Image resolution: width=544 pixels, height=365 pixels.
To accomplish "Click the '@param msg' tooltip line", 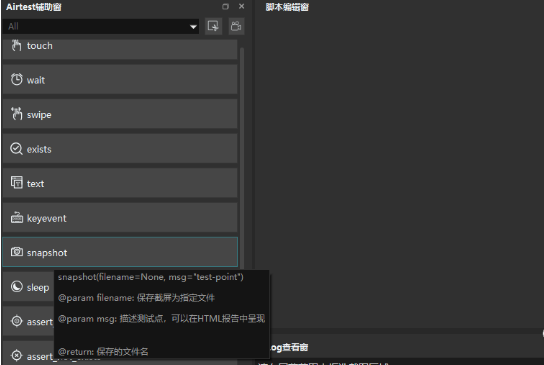I will click(161, 319).
